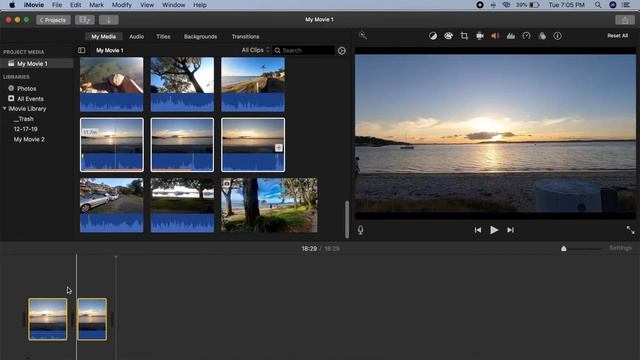Viewport: 640px width, 360px height.
Task: Select the first sunset clip in timeline
Action: (x=48, y=319)
